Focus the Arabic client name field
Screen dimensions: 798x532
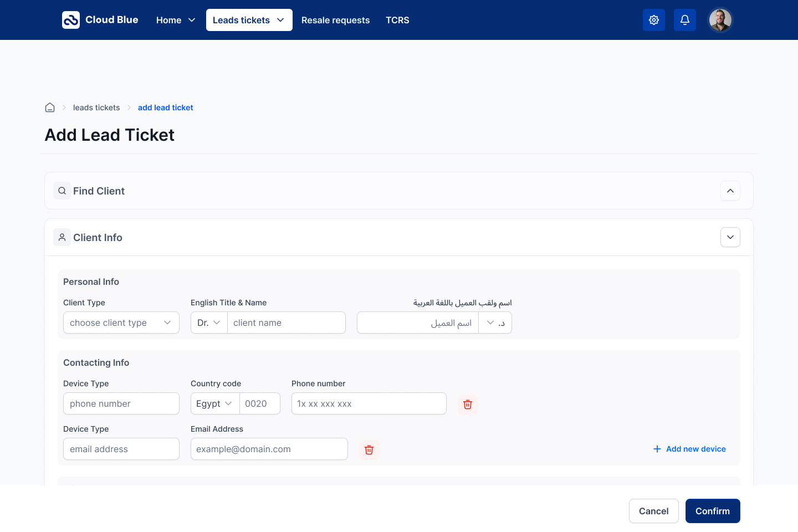point(418,323)
